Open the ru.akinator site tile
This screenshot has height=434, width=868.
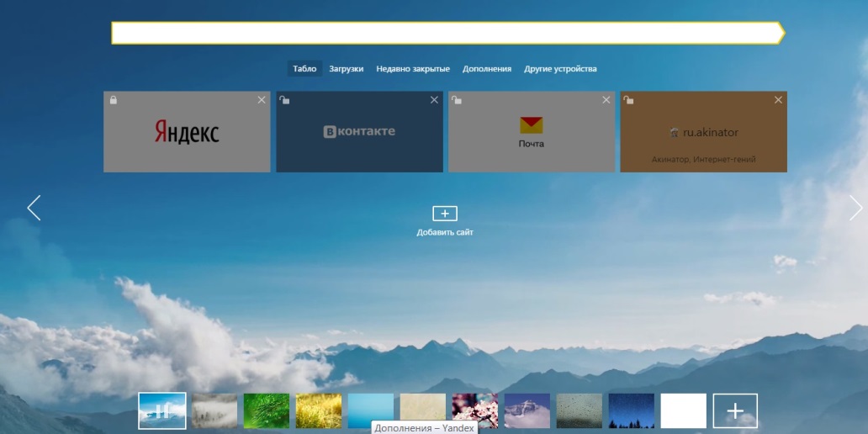[703, 133]
